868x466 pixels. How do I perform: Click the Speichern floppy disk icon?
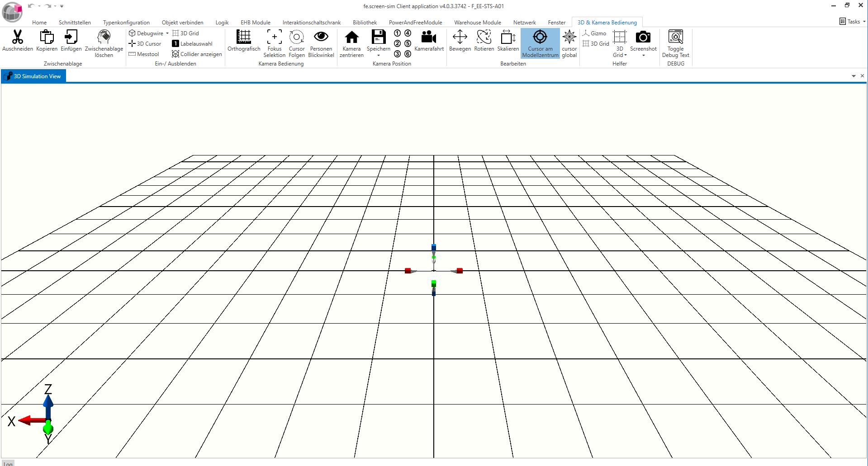click(x=379, y=37)
